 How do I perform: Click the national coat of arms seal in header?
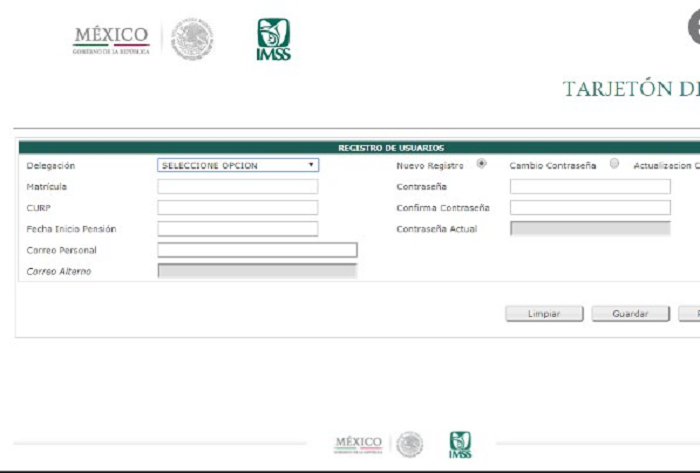[x=192, y=40]
